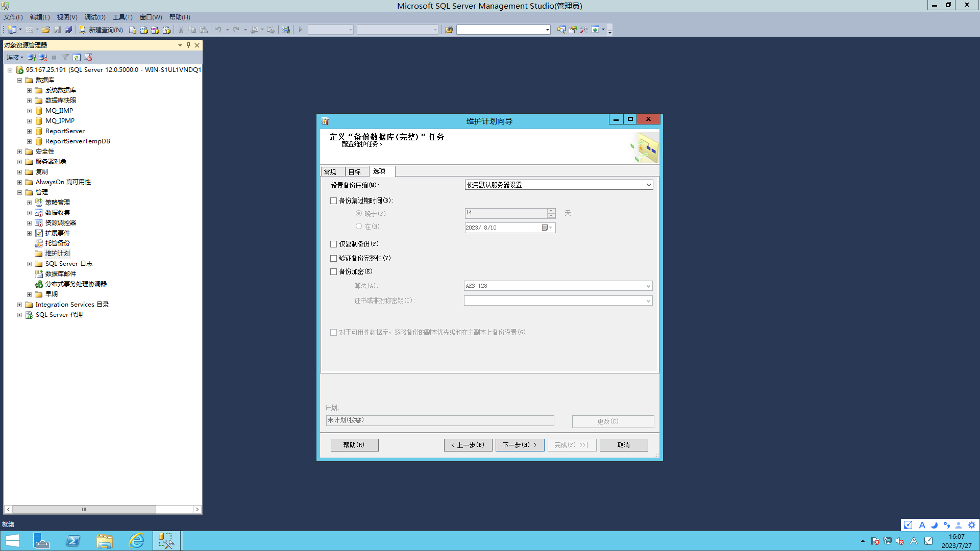
Task: Expand the MQ_IIMP database node
Action: pyautogui.click(x=29, y=111)
